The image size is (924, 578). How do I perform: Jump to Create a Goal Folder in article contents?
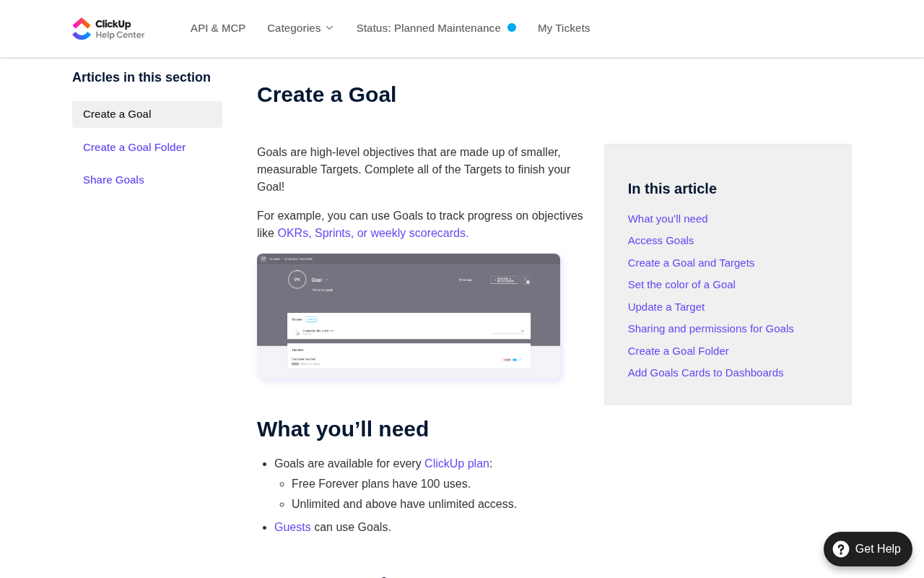pos(679,351)
